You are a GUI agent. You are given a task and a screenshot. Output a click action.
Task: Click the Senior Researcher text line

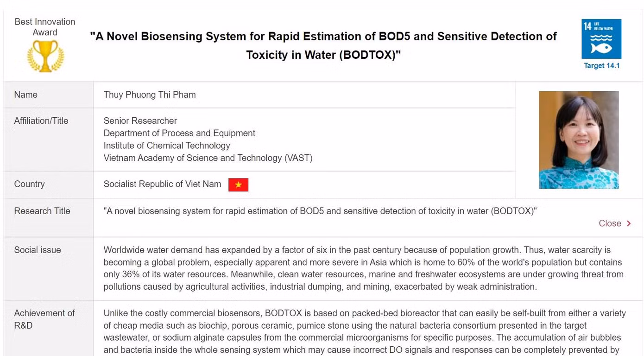point(140,121)
